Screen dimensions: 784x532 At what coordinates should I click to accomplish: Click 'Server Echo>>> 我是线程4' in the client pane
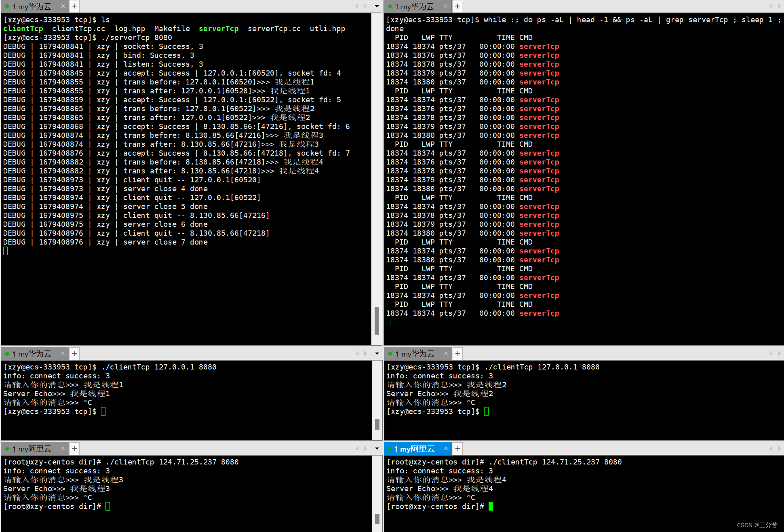coord(440,489)
